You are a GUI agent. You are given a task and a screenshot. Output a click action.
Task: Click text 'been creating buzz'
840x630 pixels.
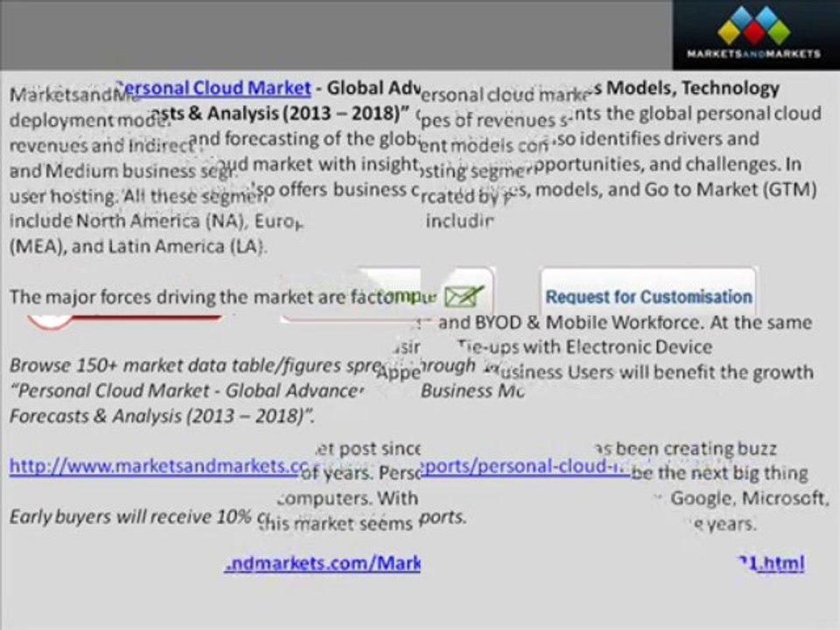coord(696,448)
